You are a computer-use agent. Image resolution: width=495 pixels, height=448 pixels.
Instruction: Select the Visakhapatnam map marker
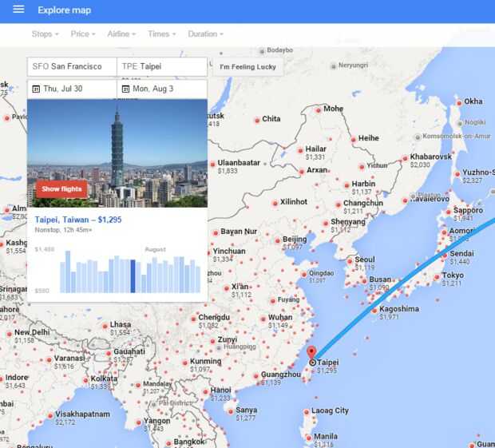(x=50, y=416)
